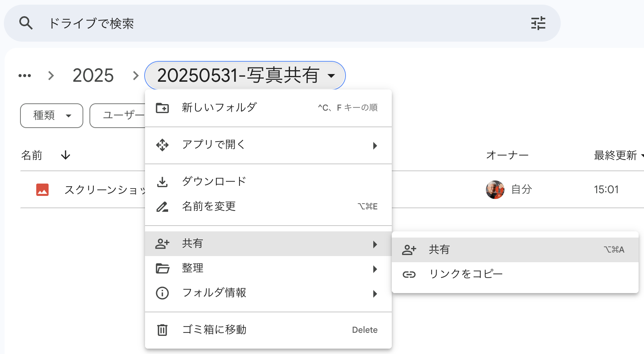Open advanced search options via the filter icon
644x354 pixels.
(538, 23)
